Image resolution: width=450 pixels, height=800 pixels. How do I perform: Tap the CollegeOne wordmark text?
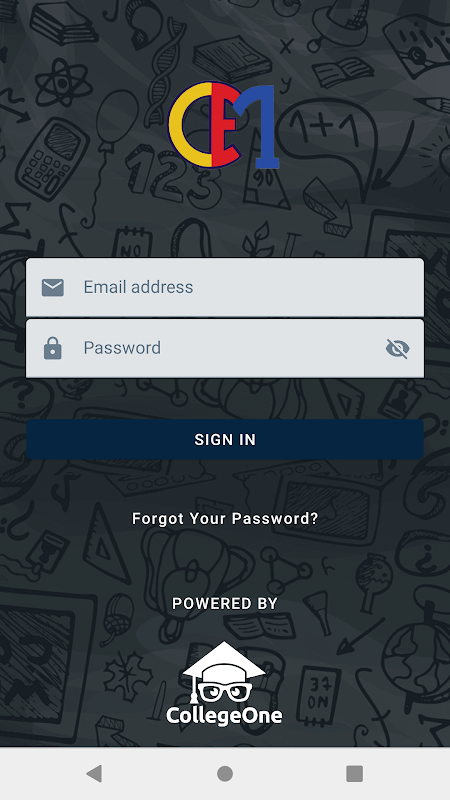[224, 715]
